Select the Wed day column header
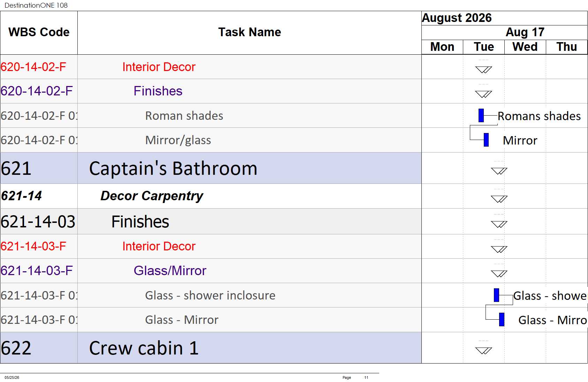 [x=525, y=47]
